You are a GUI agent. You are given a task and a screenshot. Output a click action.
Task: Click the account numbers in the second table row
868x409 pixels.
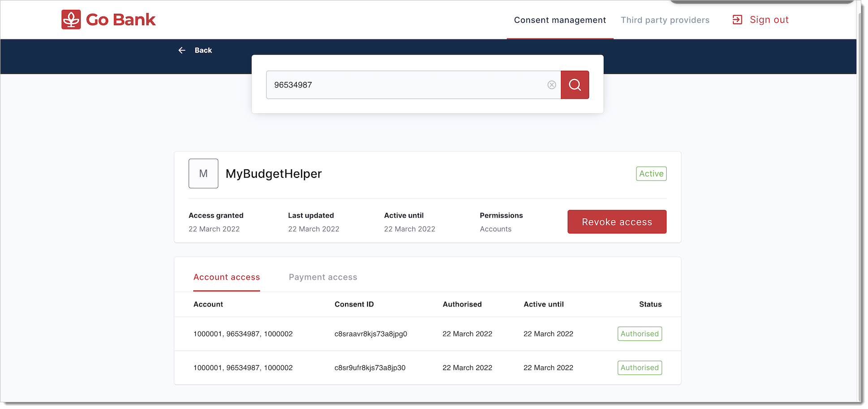(x=243, y=368)
